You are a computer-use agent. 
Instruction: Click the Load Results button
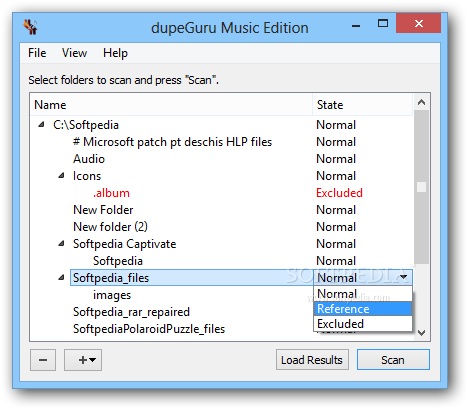coord(312,360)
